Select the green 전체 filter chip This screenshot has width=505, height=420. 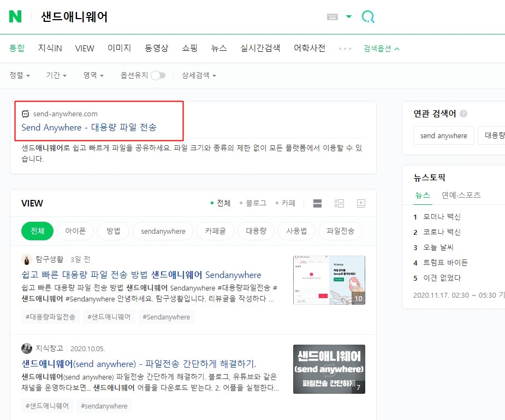37,231
